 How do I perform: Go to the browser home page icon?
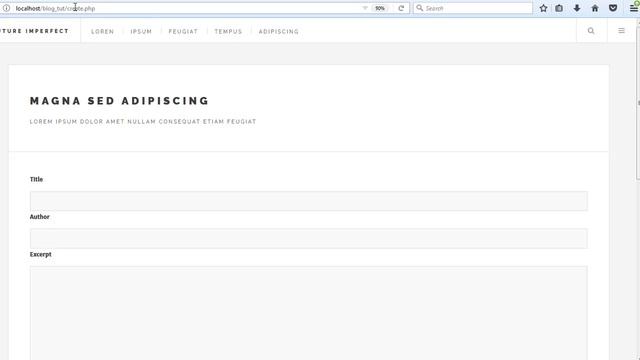[595, 8]
